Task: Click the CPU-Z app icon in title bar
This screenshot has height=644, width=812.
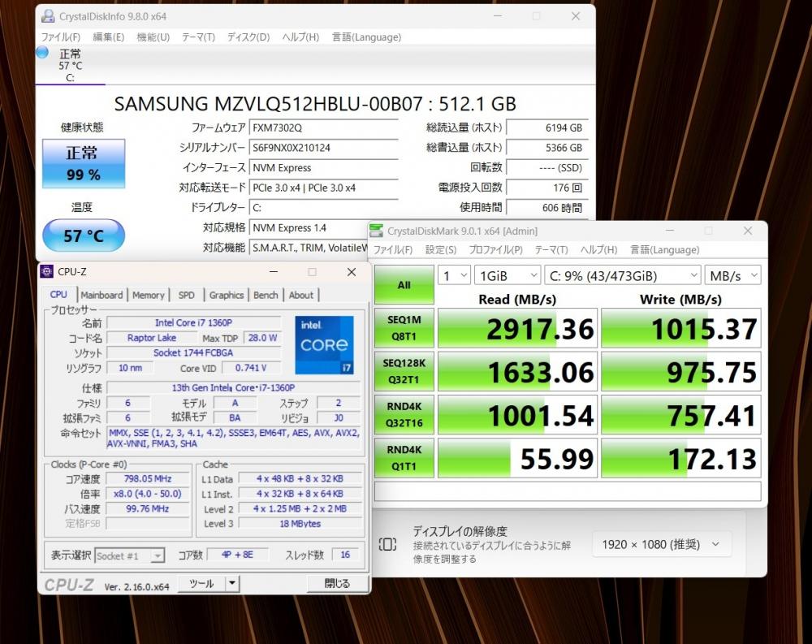Action: pyautogui.click(x=46, y=271)
